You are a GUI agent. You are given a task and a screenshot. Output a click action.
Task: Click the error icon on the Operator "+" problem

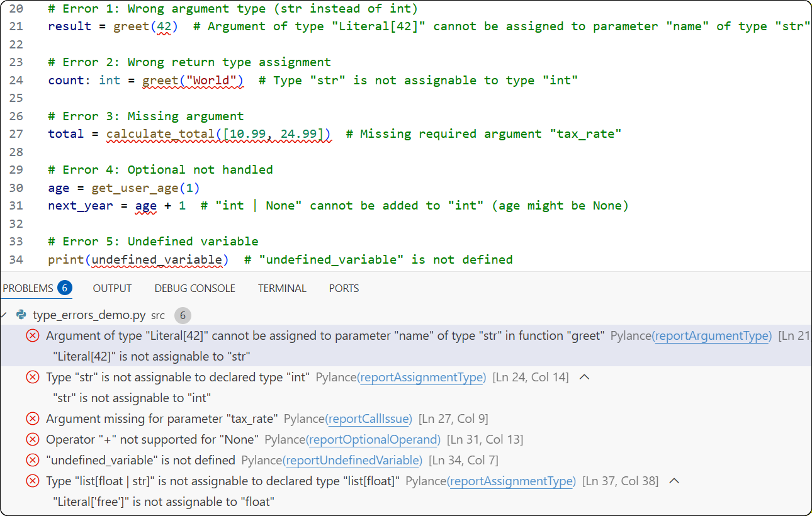(x=32, y=439)
